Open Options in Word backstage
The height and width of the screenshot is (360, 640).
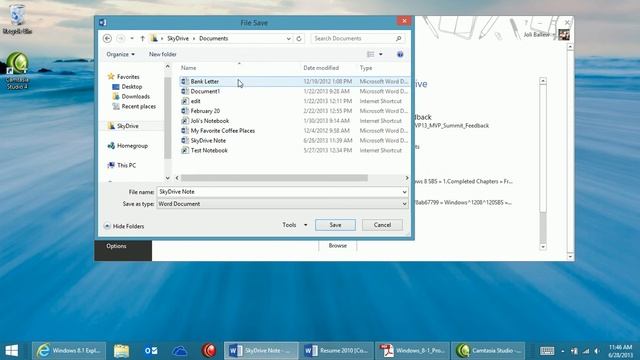tap(116, 246)
